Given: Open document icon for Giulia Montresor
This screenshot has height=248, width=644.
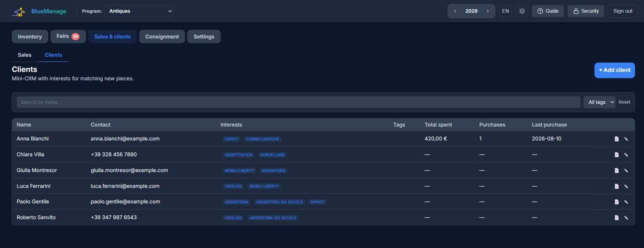Looking at the screenshot, I should click(x=617, y=171).
